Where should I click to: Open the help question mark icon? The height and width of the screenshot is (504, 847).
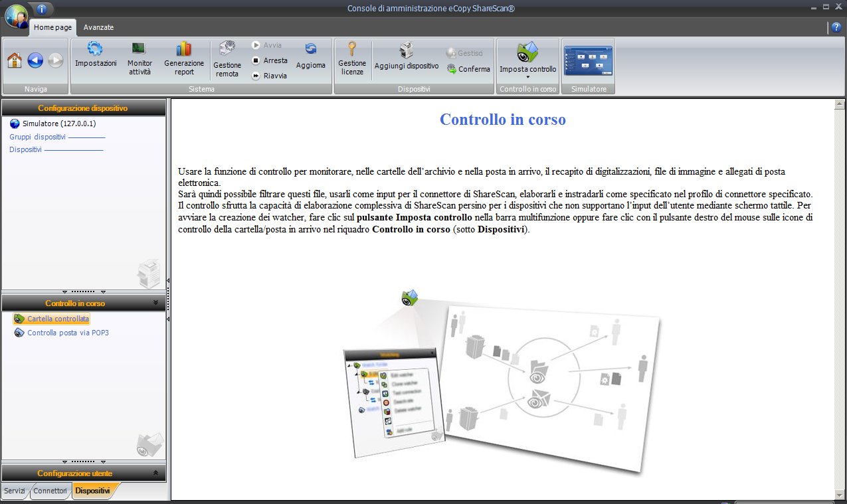[836, 27]
